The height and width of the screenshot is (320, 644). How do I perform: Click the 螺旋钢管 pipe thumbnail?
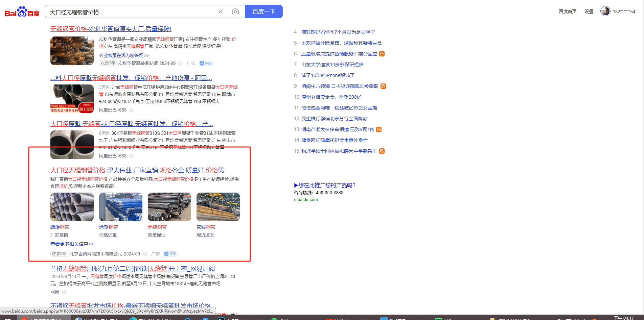[x=72, y=207]
